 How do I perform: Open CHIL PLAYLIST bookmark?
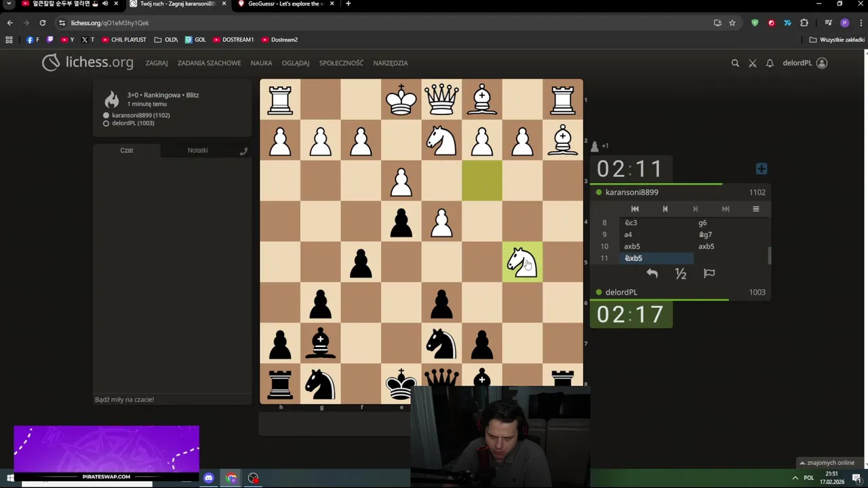pos(124,40)
